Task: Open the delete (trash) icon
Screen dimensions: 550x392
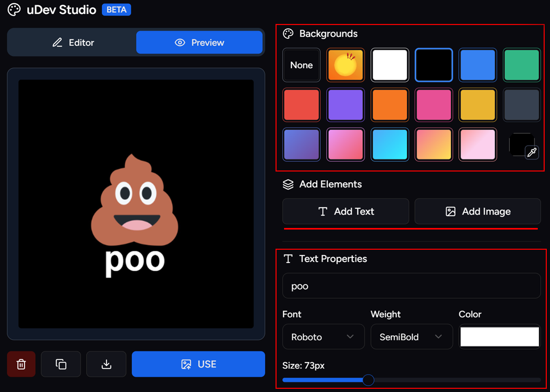Action: (x=21, y=364)
